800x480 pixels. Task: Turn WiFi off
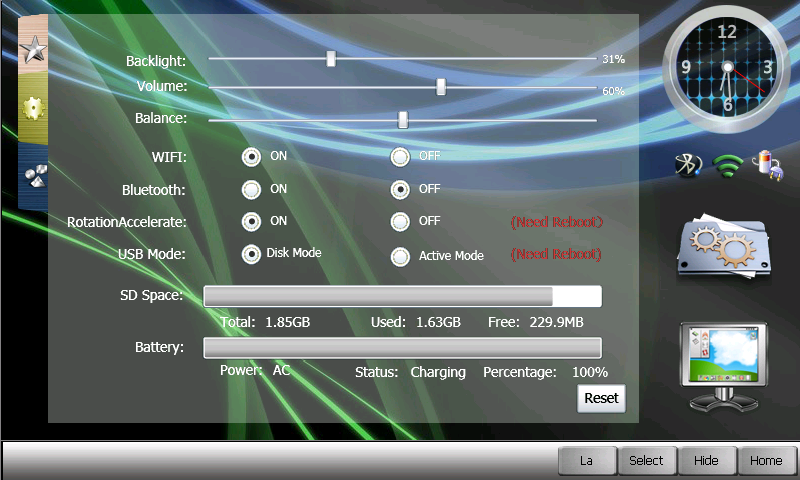tap(401, 156)
